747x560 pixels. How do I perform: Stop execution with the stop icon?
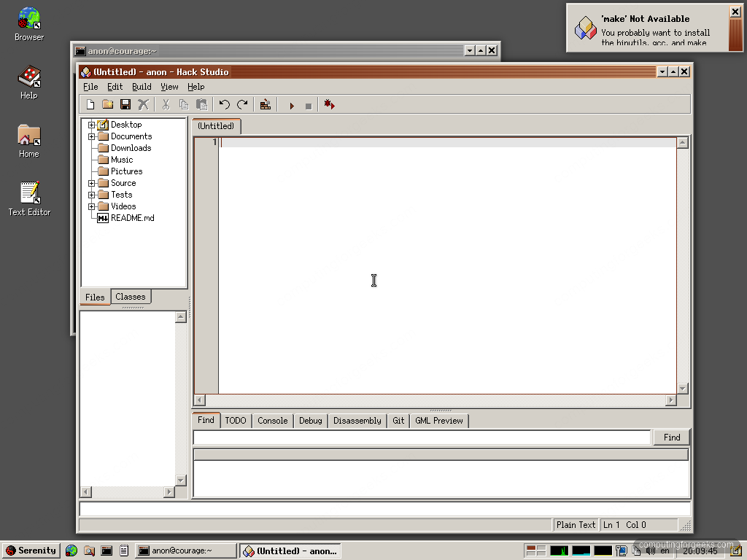pos(309,106)
